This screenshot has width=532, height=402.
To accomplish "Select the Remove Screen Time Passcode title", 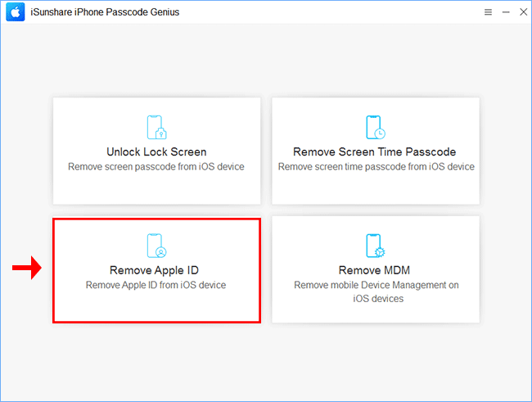I will coord(375,151).
